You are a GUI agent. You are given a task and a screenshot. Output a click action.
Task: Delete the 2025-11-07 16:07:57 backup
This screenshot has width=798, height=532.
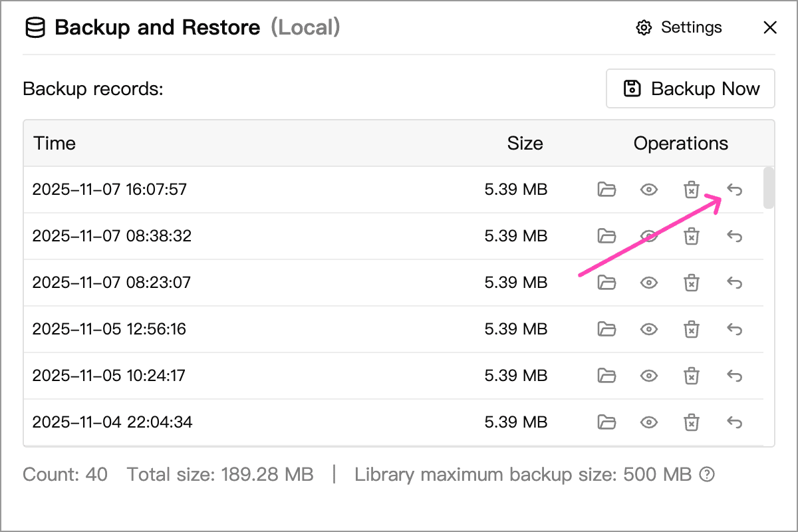point(692,190)
